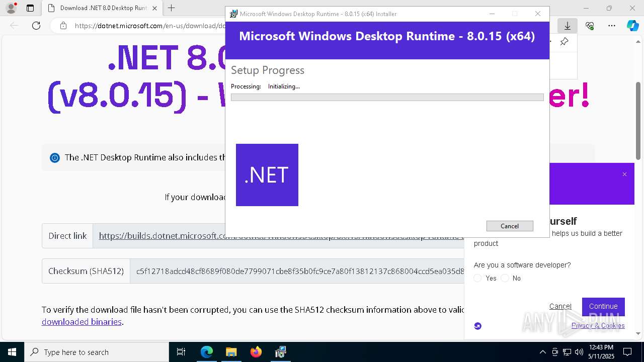Open the notification center icon
644x362 pixels.
click(627, 352)
